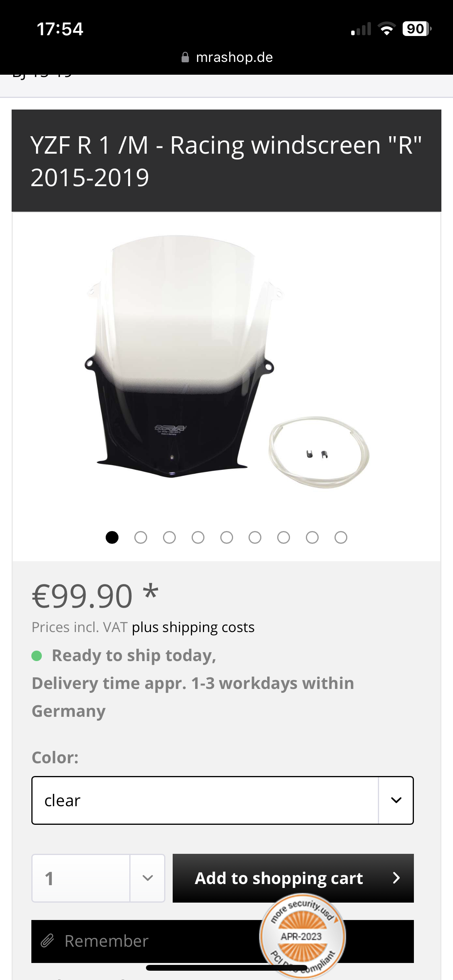Click the arrow on Add to shopping cart
Image resolution: width=453 pixels, height=980 pixels.
pyautogui.click(x=396, y=878)
